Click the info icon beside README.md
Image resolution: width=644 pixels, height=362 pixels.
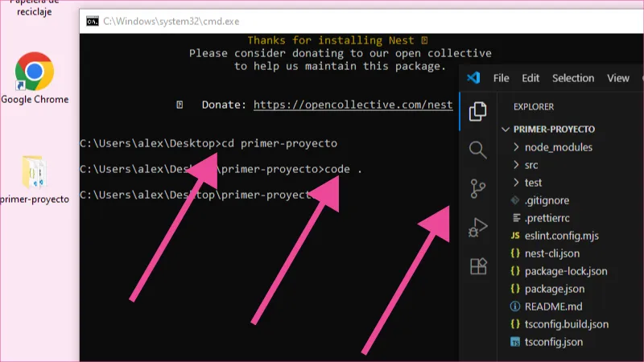(x=515, y=306)
